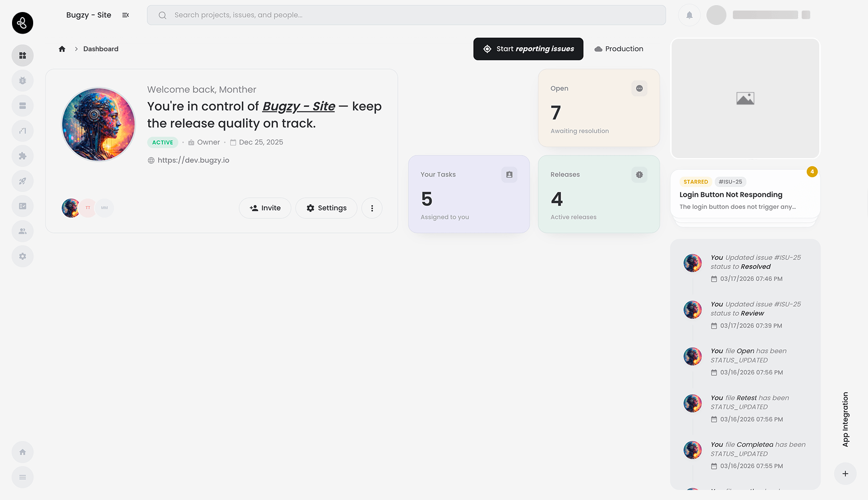Viewport: 868px width, 500px height.
Task: Expand the Production environment selector
Action: coord(619,49)
